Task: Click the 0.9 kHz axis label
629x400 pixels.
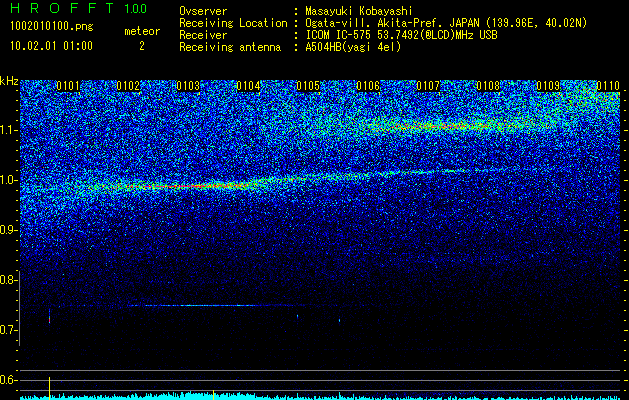Action: (x=8, y=230)
